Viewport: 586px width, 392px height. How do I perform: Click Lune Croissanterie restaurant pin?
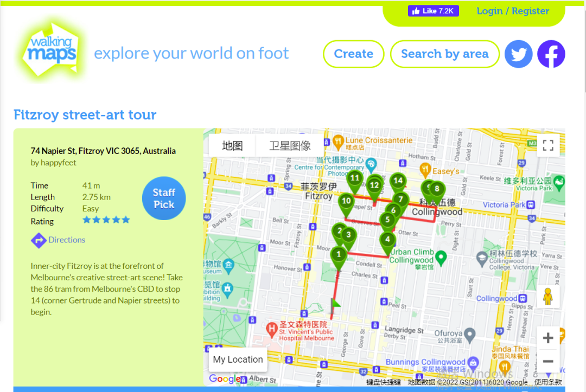(x=337, y=142)
